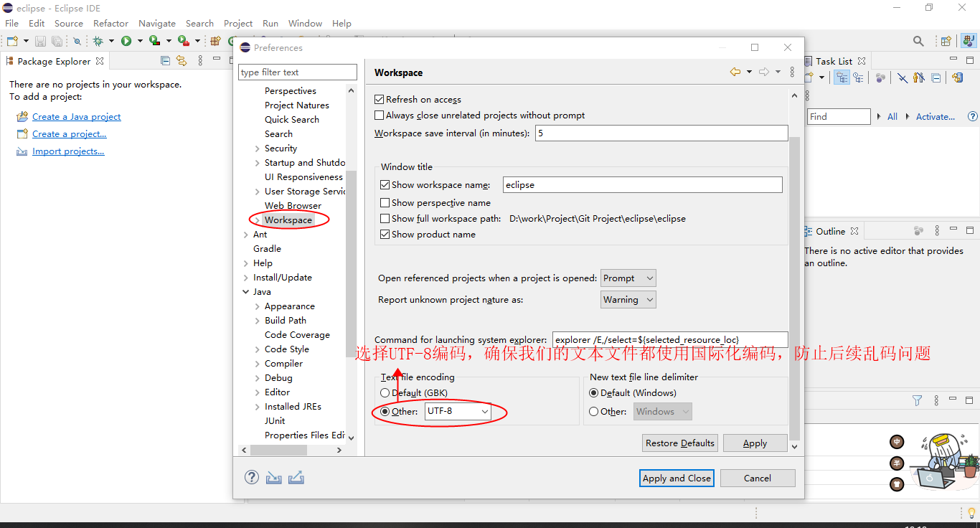Click Task List collapse all icon
The width and height of the screenshot is (980, 528).
(x=936, y=77)
